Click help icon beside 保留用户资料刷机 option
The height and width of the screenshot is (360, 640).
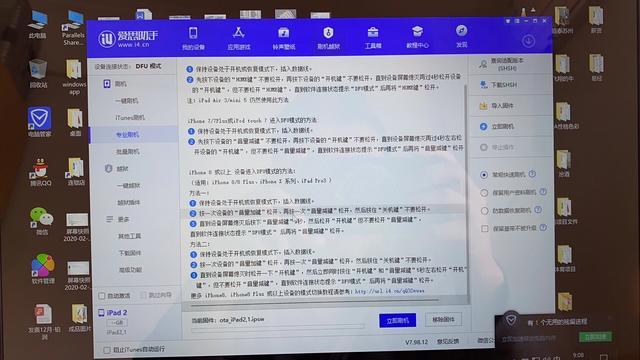543,191
